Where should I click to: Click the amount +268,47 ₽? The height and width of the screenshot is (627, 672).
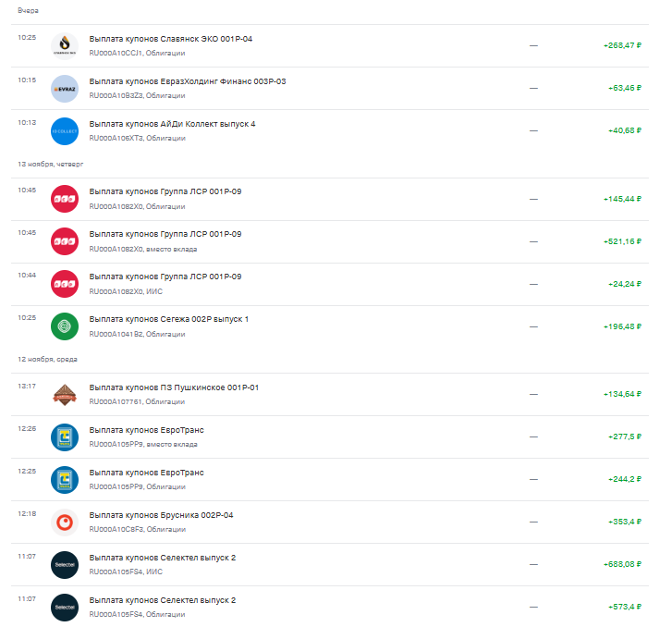[x=622, y=45]
